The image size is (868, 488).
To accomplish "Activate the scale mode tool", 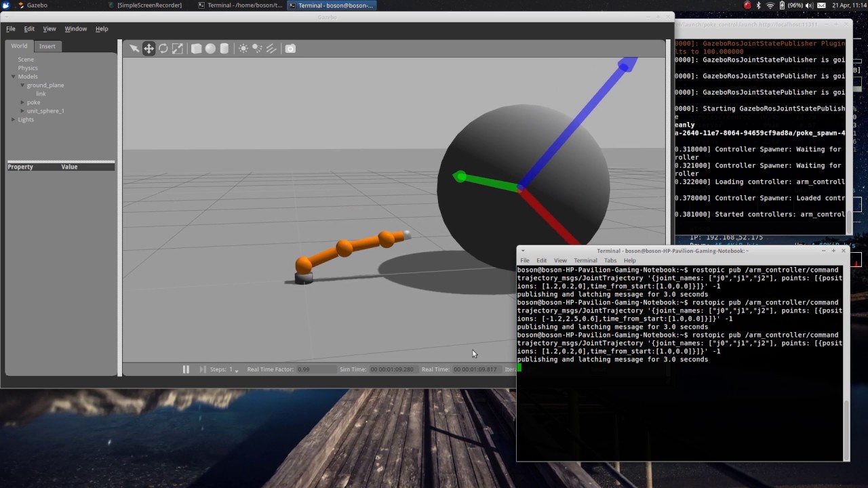I will point(178,49).
